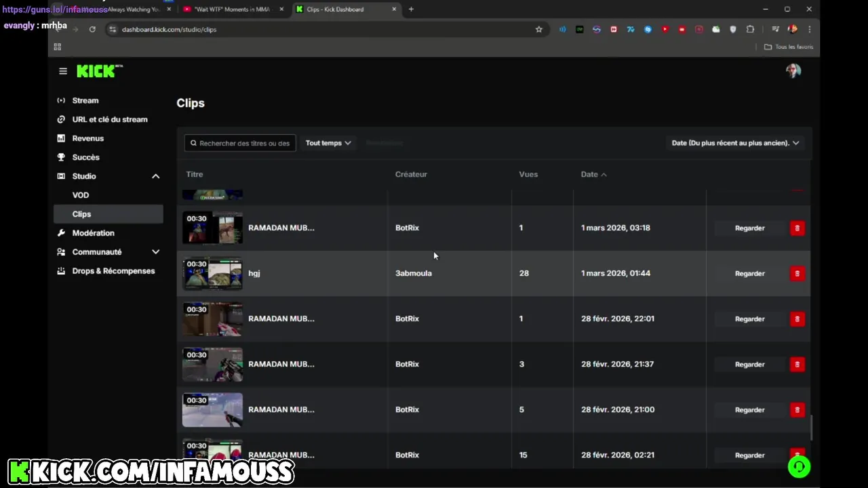Search clips by title field

pos(240,143)
